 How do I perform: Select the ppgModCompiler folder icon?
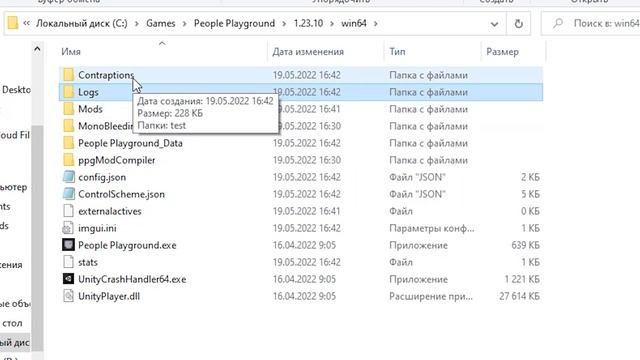coord(69,160)
